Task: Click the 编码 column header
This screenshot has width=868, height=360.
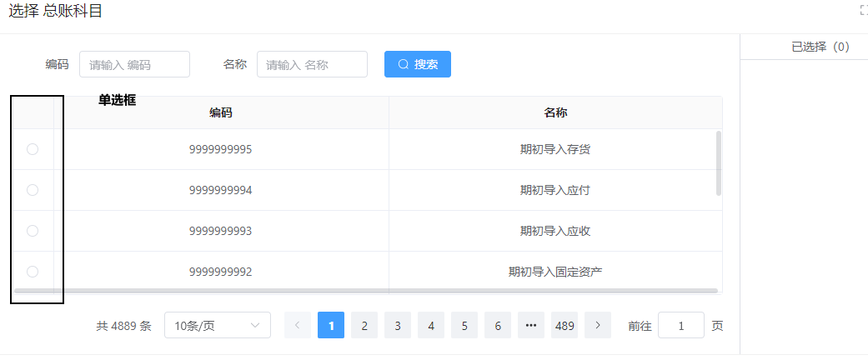Action: pos(221,112)
